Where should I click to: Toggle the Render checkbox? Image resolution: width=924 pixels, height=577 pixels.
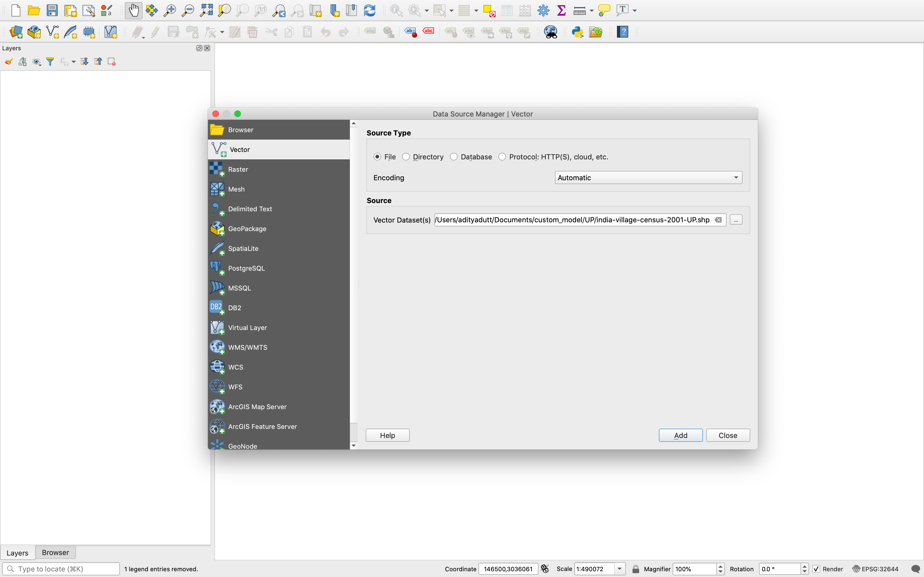816,569
